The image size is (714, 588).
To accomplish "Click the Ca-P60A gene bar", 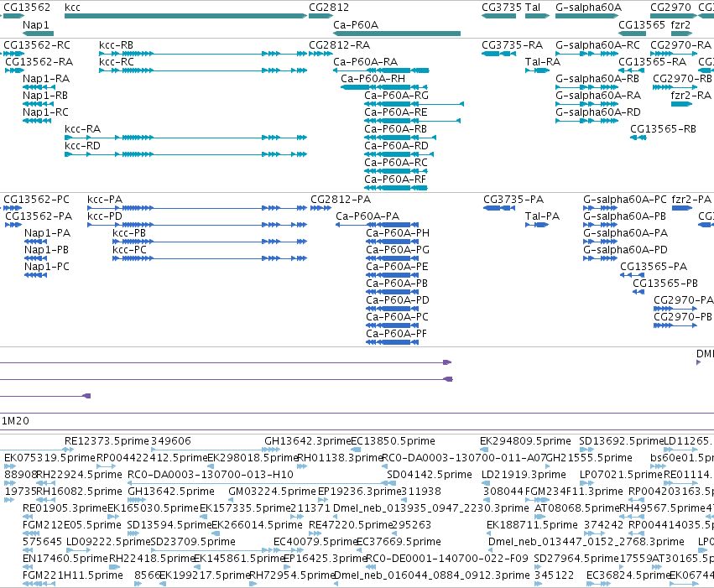I will tap(397, 34).
